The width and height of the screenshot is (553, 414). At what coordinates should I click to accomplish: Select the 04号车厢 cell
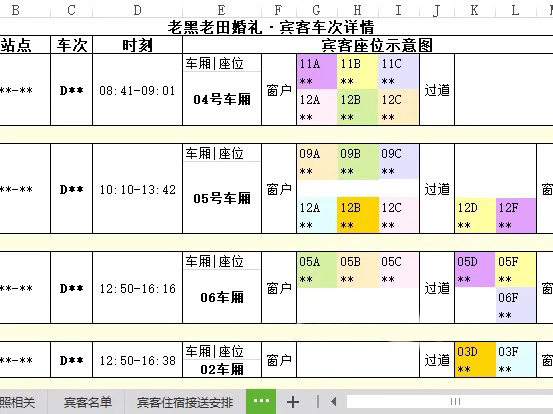pos(222,99)
